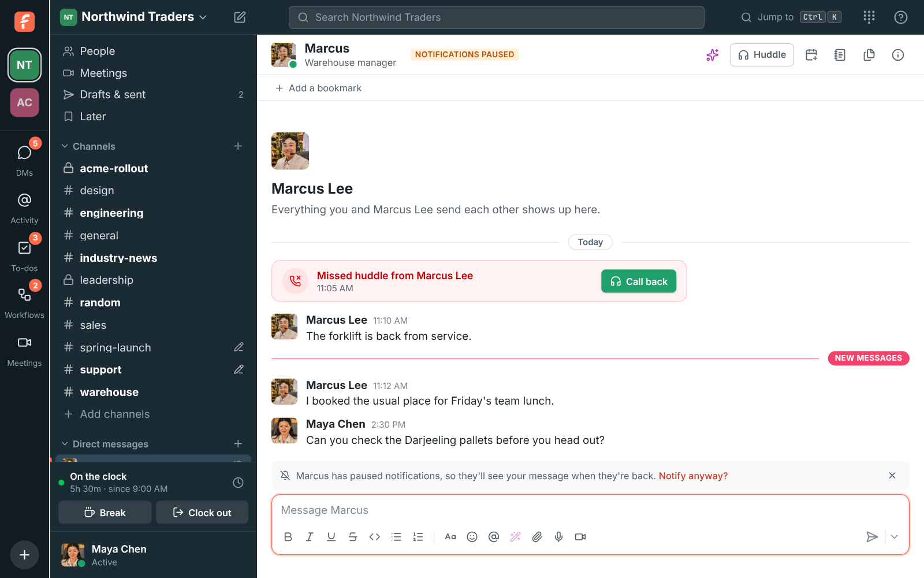Insert an emoji into the message
This screenshot has height=578, width=924.
tap(472, 537)
